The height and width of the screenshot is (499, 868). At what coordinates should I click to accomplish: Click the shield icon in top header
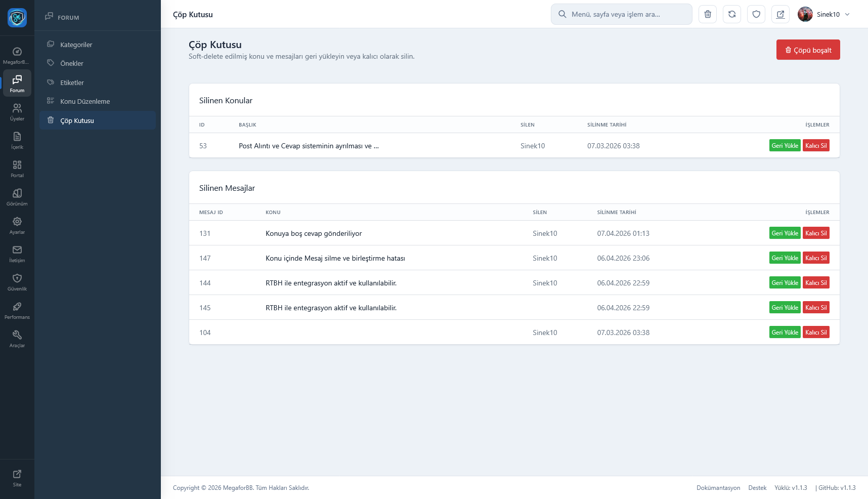[x=756, y=14]
